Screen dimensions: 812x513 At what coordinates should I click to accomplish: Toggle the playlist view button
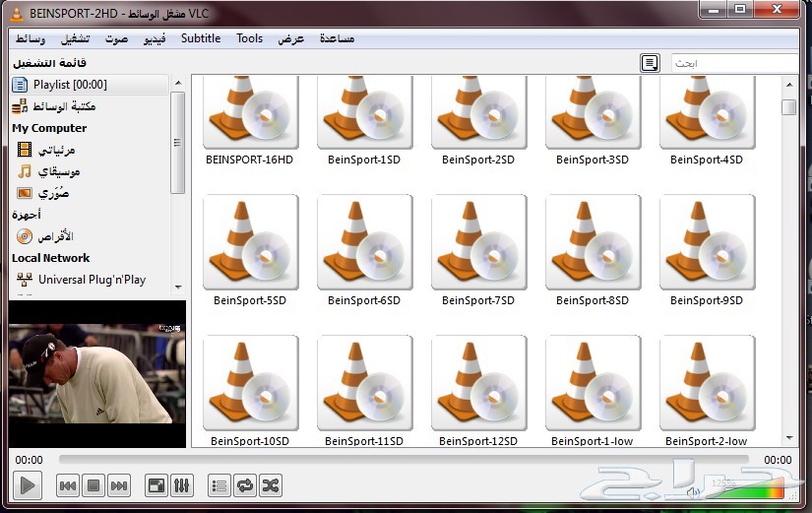click(219, 485)
